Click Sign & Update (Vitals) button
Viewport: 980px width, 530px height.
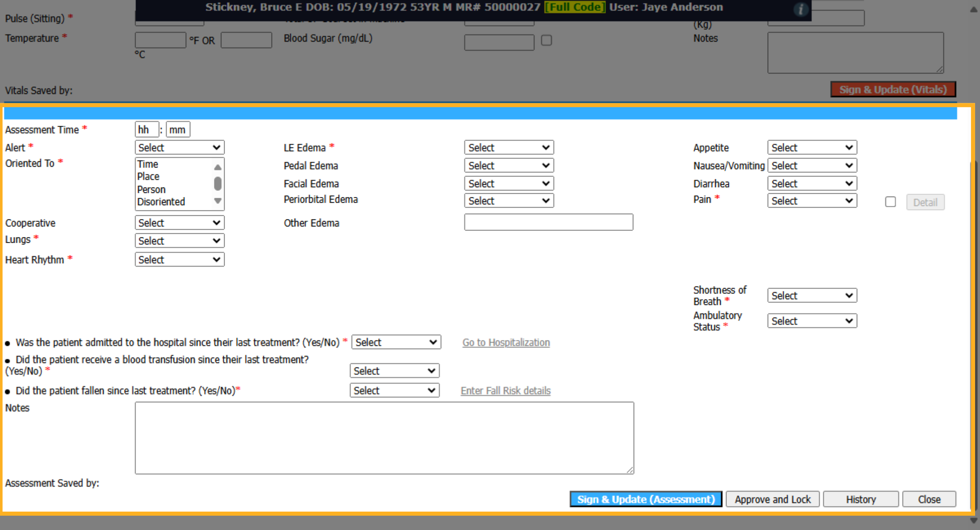pos(893,89)
